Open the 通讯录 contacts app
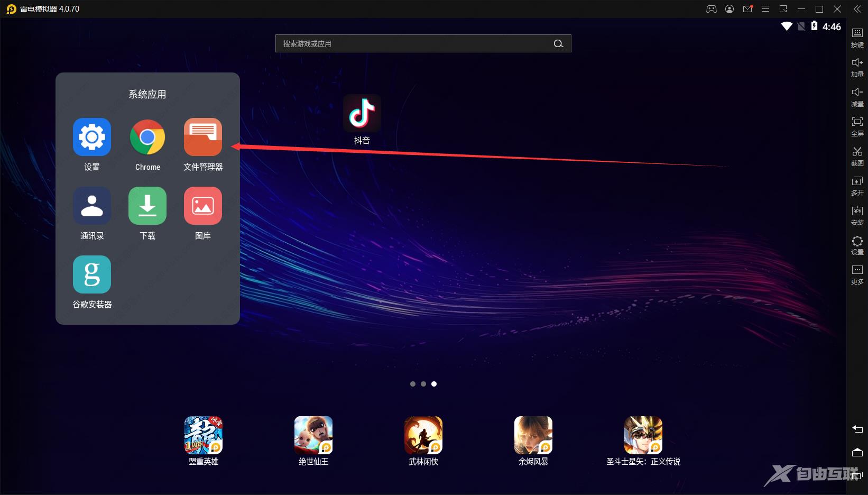Viewport: 868px width, 495px height. (x=92, y=206)
